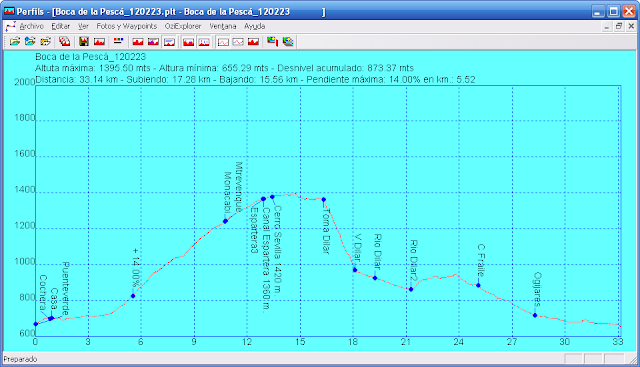Click the third open-folder icon with dashed outline
Screen dimensions: 640x367
[45, 42]
